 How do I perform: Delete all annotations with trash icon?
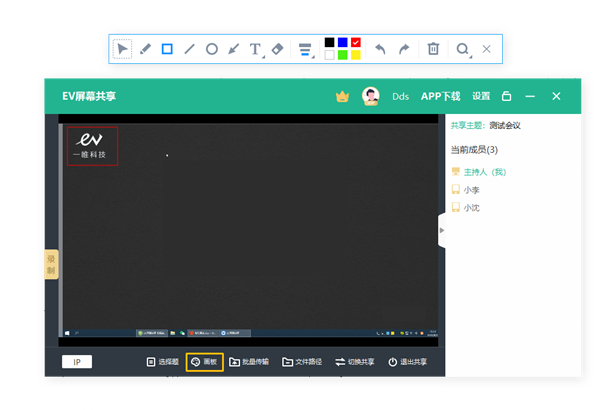(x=433, y=49)
